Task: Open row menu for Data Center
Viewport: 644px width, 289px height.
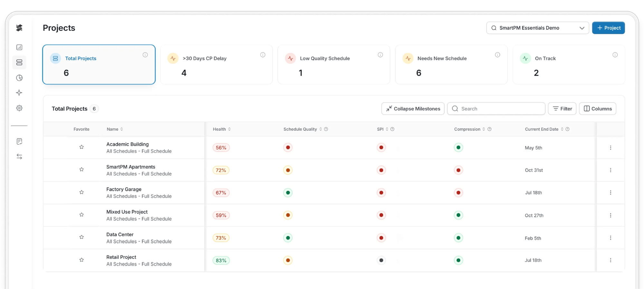Action: (611, 238)
